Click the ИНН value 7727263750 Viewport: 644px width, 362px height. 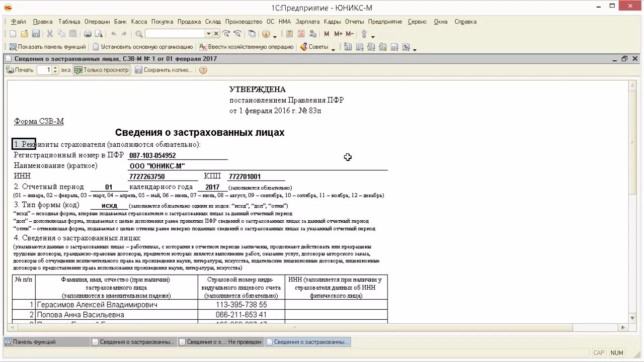pyautogui.click(x=147, y=177)
